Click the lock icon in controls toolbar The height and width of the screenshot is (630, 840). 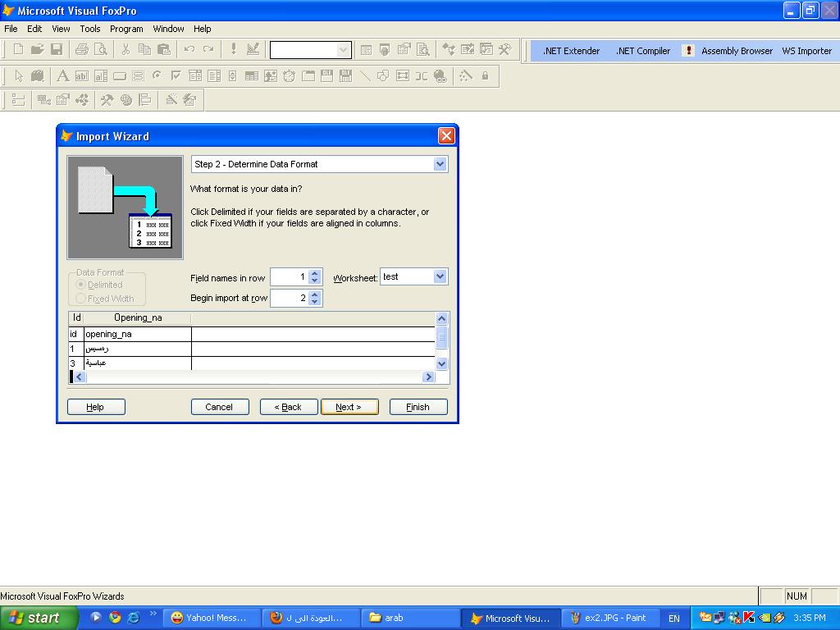click(x=485, y=75)
